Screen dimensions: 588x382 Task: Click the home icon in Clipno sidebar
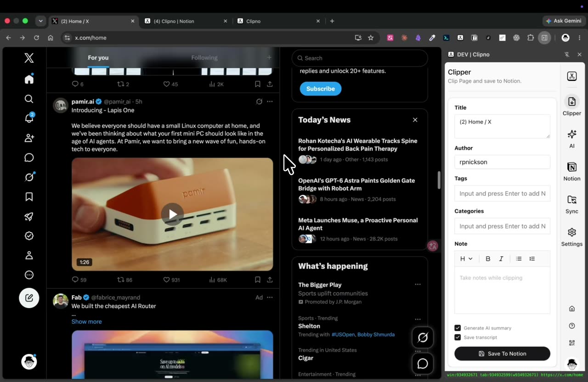[x=572, y=309]
